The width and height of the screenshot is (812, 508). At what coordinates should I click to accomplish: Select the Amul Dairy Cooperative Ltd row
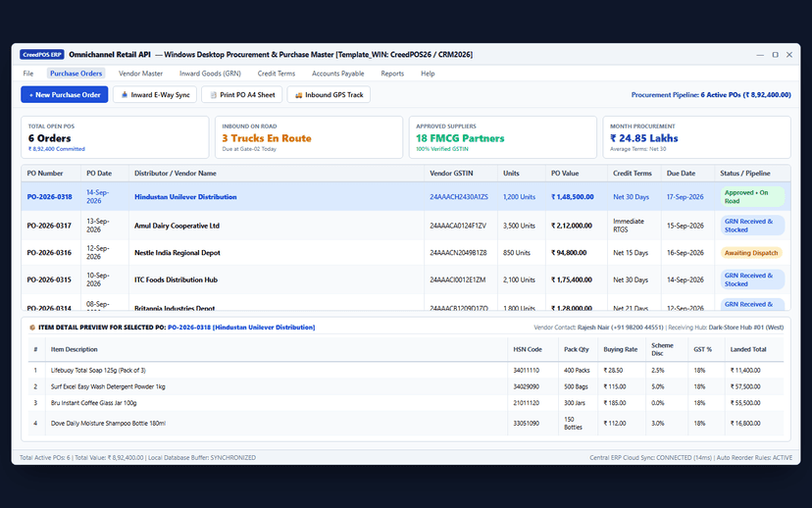tap(405, 226)
